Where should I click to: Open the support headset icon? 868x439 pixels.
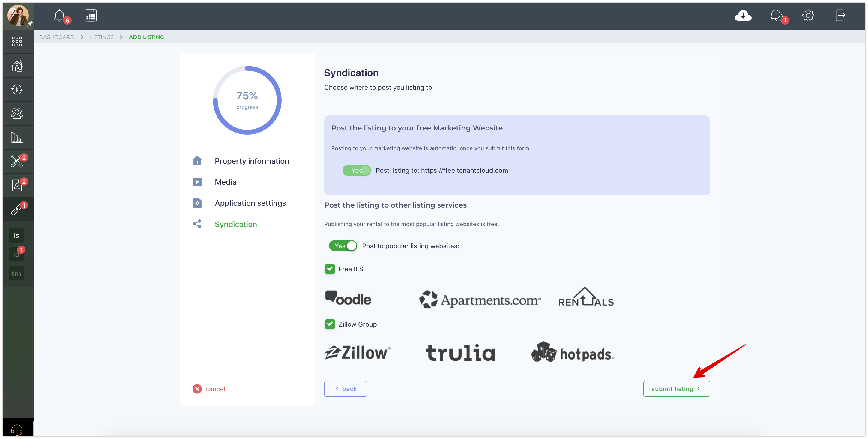(17, 430)
